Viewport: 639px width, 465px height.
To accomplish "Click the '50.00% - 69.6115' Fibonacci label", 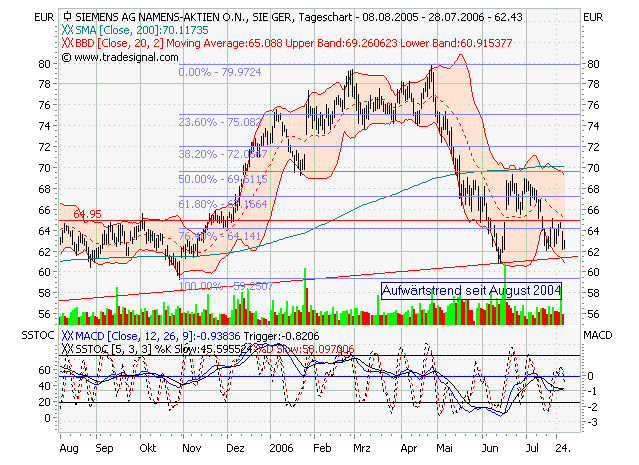I will coord(223,179).
